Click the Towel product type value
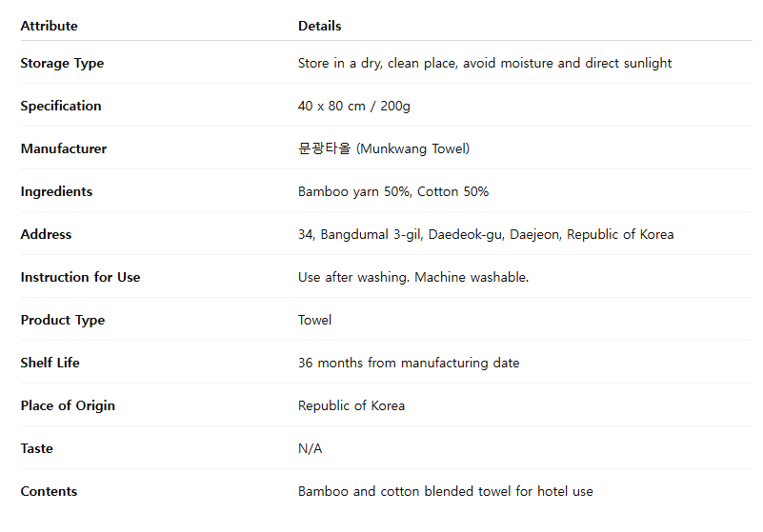Image resolution: width=763 pixels, height=532 pixels. [315, 320]
